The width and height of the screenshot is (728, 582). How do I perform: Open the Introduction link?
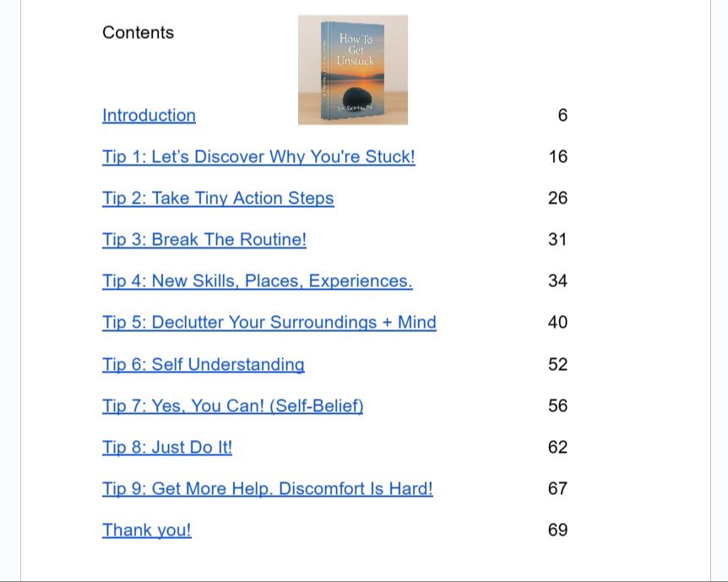click(149, 115)
